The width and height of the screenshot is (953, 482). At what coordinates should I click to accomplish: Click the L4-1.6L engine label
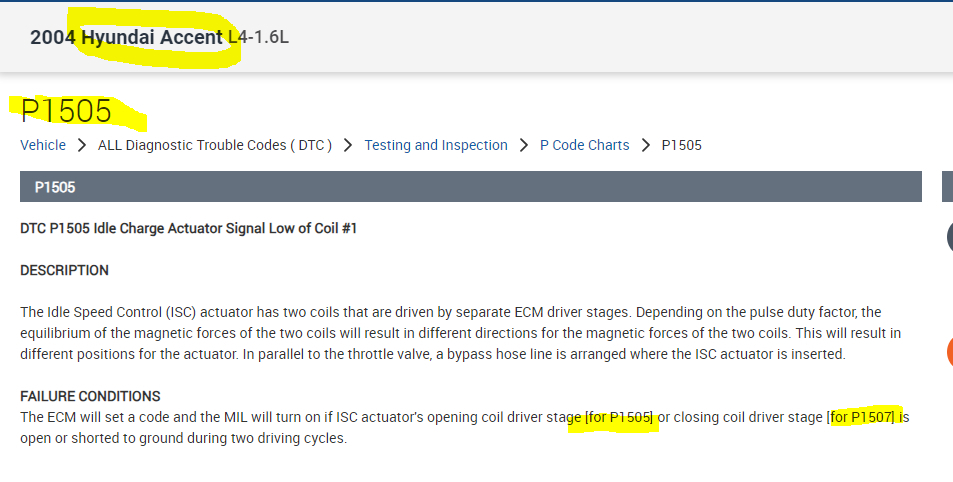point(259,38)
